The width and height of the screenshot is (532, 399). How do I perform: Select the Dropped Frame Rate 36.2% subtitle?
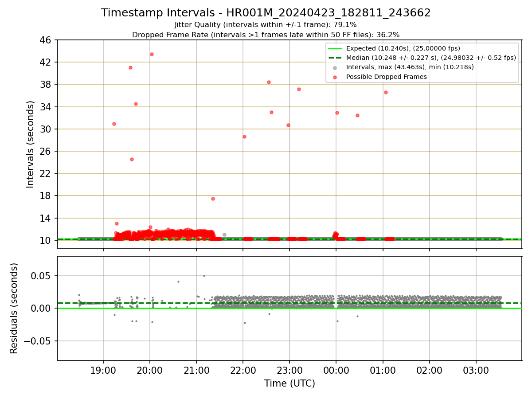pos(266,35)
